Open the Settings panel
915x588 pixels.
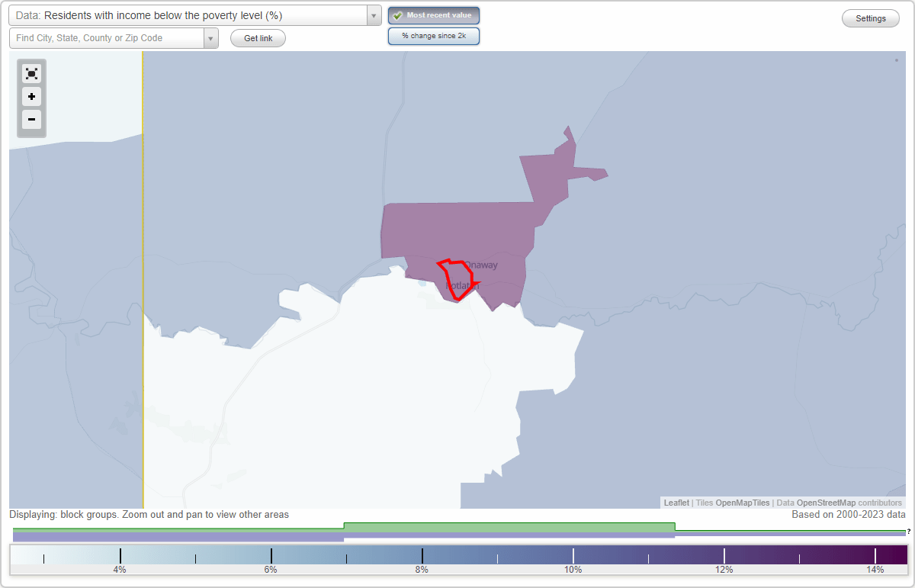870,18
